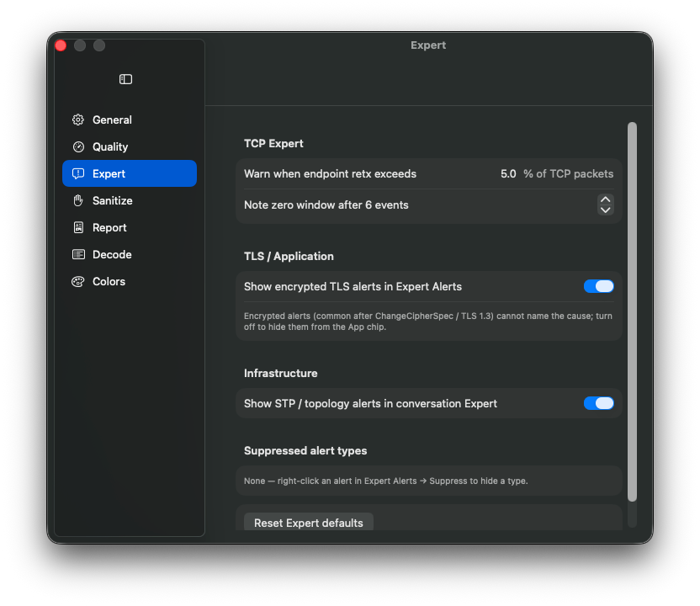Click the encrypted alerts description text

tap(427, 321)
